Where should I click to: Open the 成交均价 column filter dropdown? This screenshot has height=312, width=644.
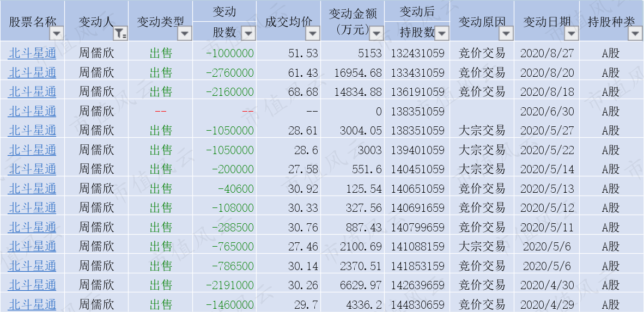pyautogui.click(x=313, y=34)
